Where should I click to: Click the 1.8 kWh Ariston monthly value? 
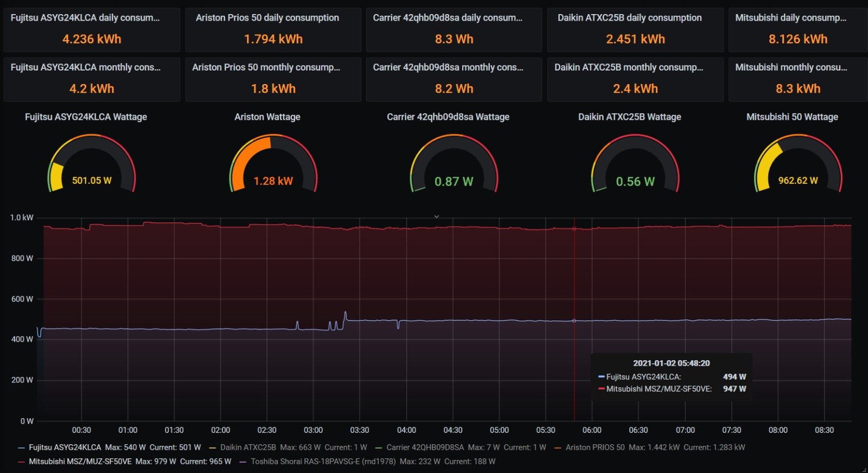point(273,88)
